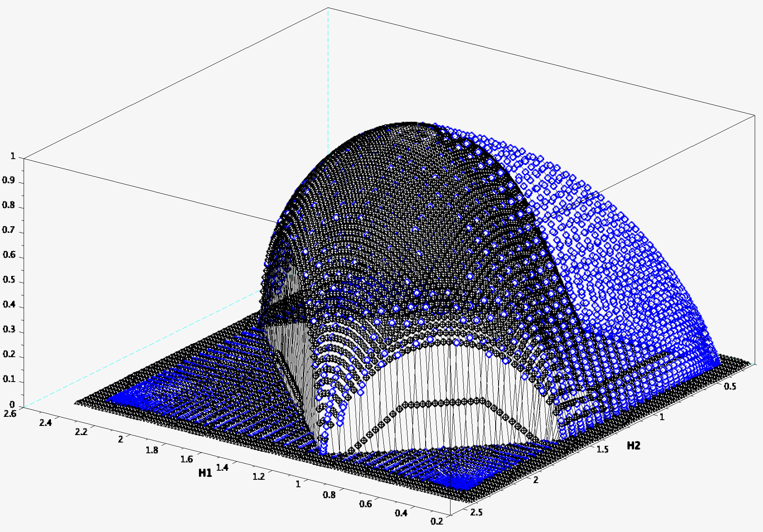Pick the 1.5 tick on H2 axis
Image resolution: width=763 pixels, height=532 pixels.
[x=603, y=450]
